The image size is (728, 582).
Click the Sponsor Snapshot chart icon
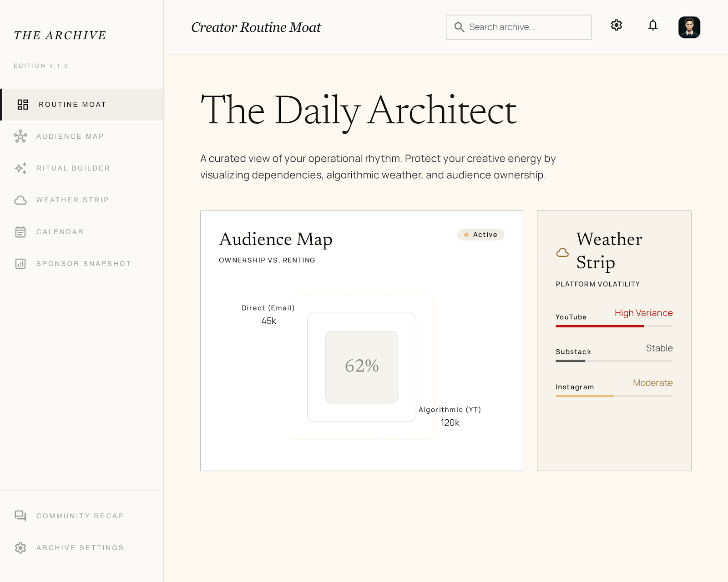point(20,263)
